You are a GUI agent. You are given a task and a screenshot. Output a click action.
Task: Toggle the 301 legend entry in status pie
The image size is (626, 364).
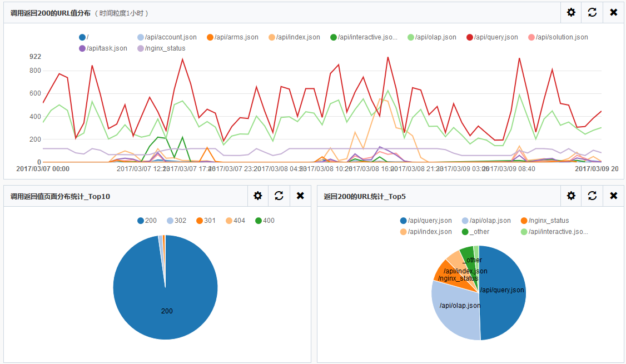(x=206, y=220)
